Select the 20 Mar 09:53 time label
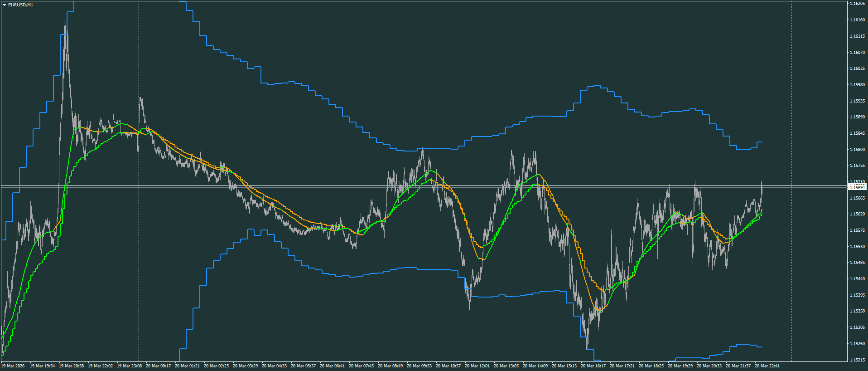Viewport: 868px width, 371px height. [419, 366]
